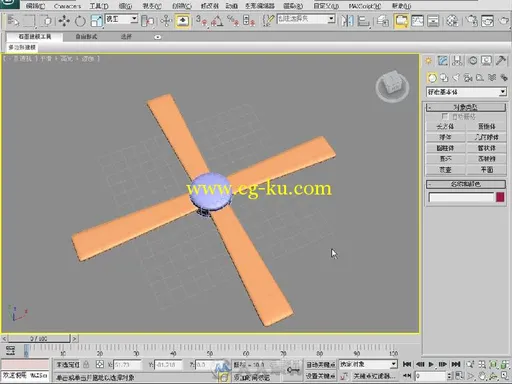This screenshot has height=384, width=512.
Task: Select the Selection ribbon tab
Action: (126, 37)
